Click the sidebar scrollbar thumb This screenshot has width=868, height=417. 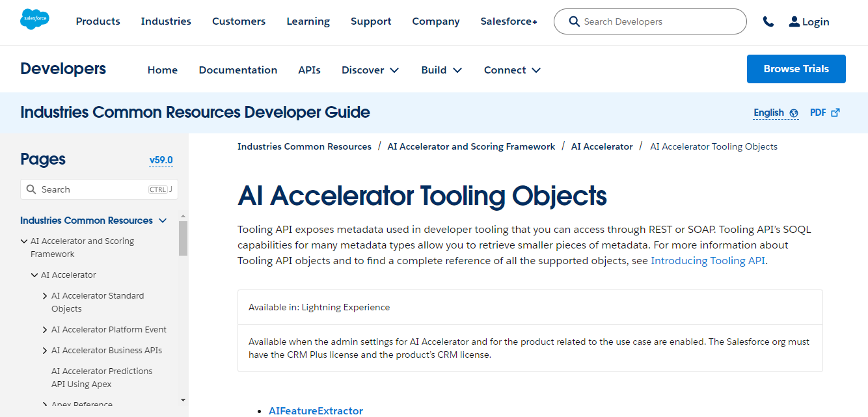183,238
